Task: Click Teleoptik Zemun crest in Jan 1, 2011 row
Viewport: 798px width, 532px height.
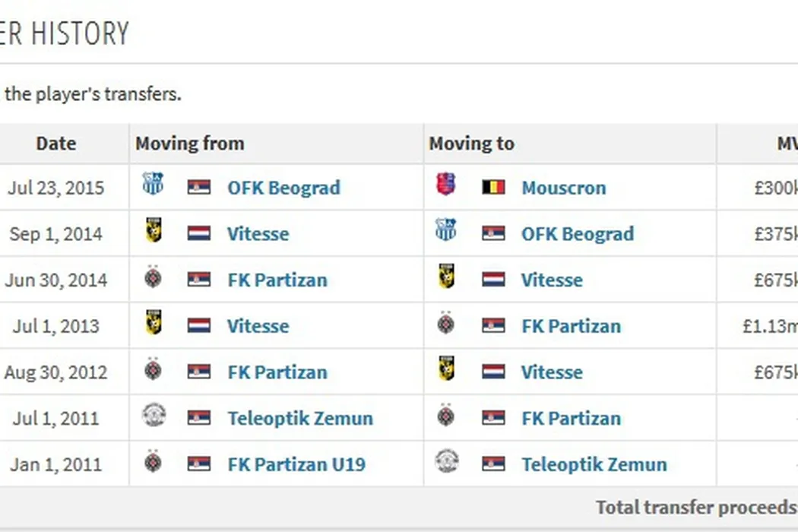Action: coord(446,461)
